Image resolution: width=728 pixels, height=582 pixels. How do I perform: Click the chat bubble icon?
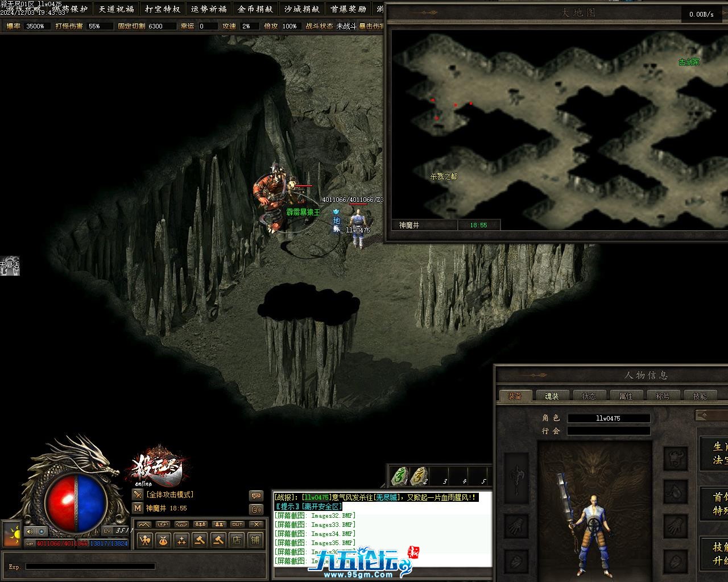coord(256,496)
